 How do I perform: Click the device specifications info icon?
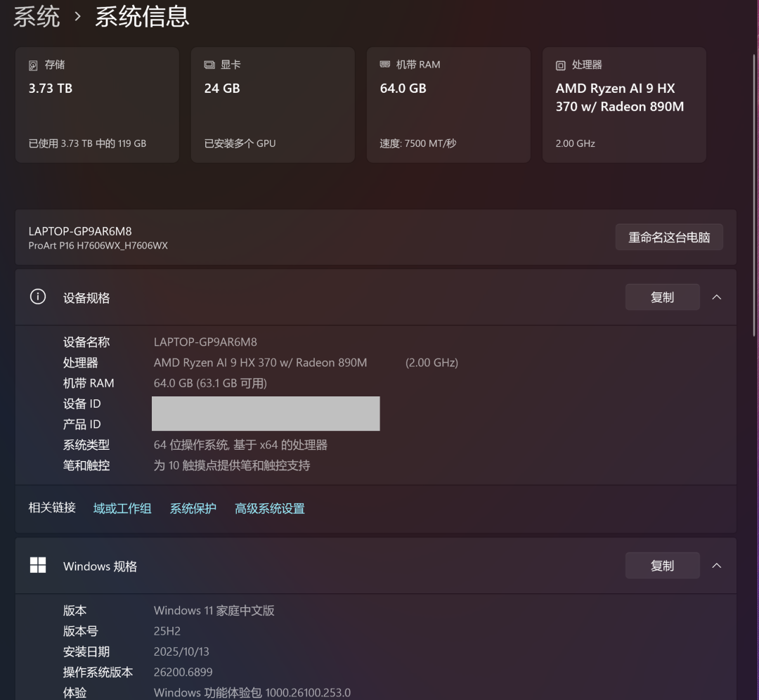pyautogui.click(x=38, y=297)
